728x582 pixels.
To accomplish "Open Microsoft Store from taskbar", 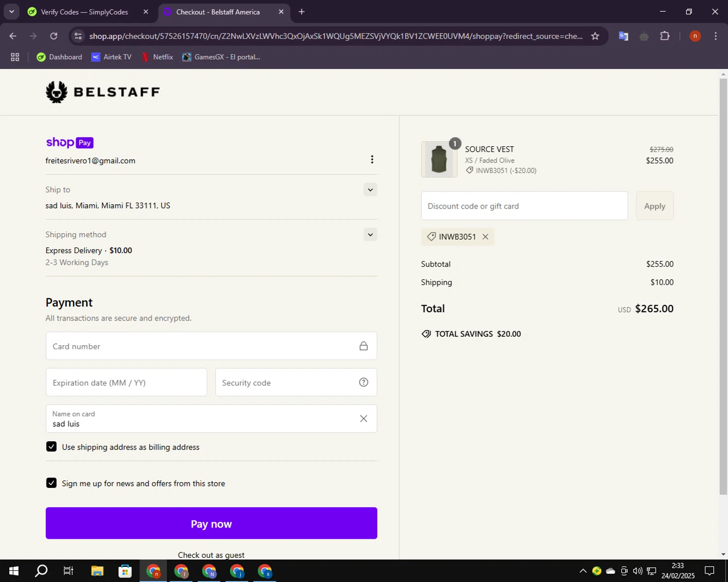I will point(125,571).
